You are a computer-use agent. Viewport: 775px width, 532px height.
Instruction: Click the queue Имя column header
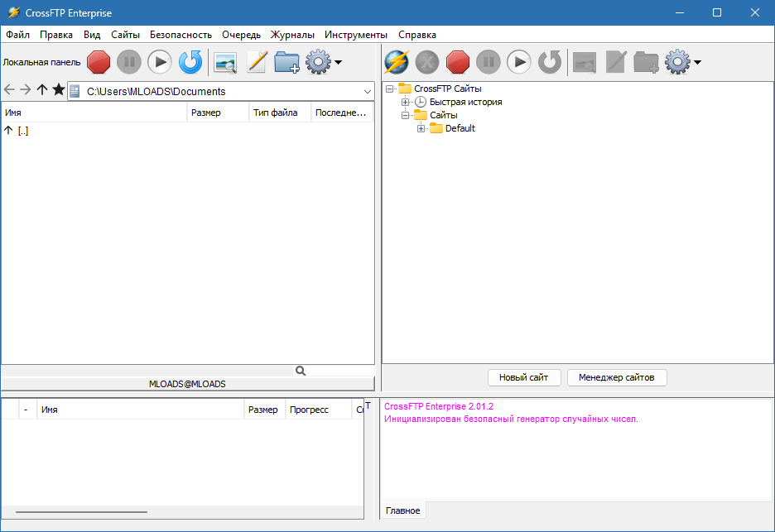pos(141,410)
